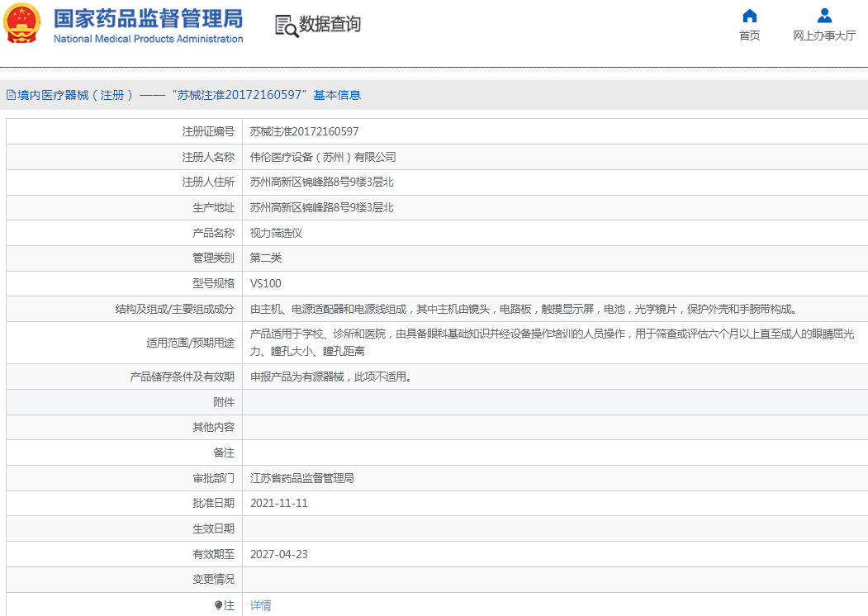
Task: Click the 注册人住所 row label
Action: pos(208,182)
